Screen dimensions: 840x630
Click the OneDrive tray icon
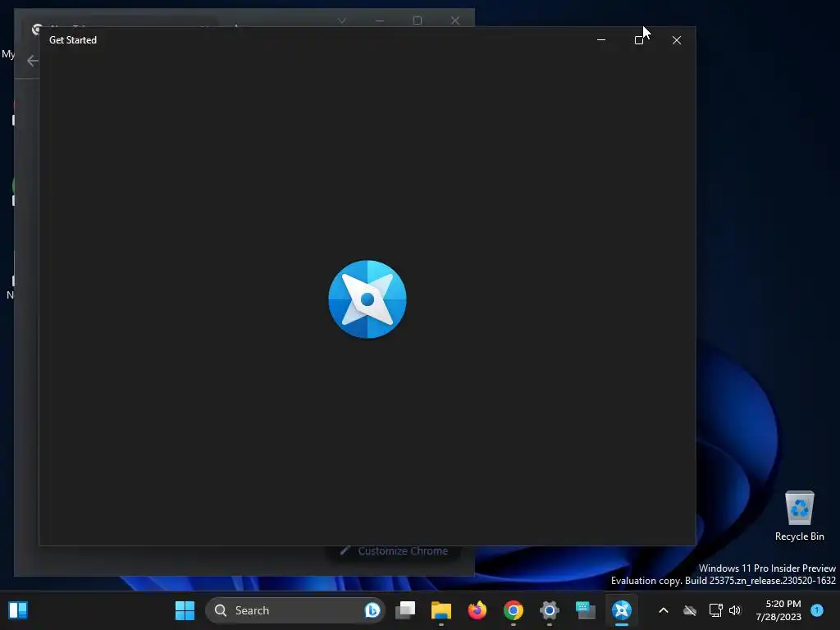[690, 610]
